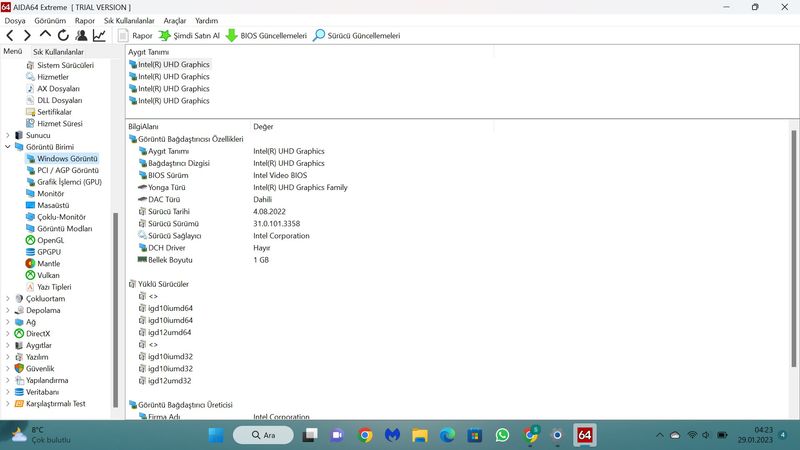The height and width of the screenshot is (450, 800).
Task: Select Sertifikalar tree item
Action: click(x=49, y=112)
